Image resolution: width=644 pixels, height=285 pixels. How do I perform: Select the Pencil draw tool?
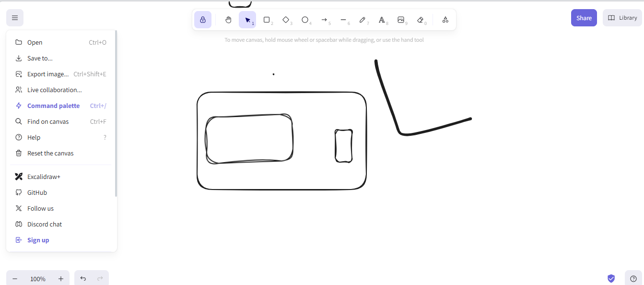(363, 20)
